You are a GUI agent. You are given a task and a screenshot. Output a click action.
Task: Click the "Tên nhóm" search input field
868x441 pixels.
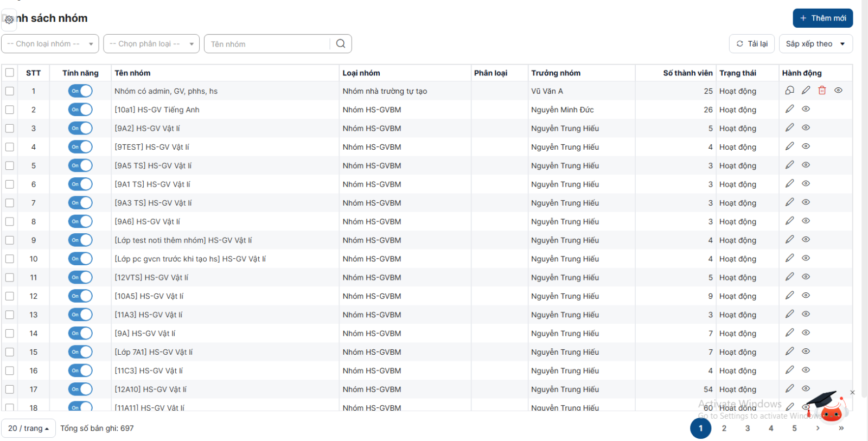[269, 44]
